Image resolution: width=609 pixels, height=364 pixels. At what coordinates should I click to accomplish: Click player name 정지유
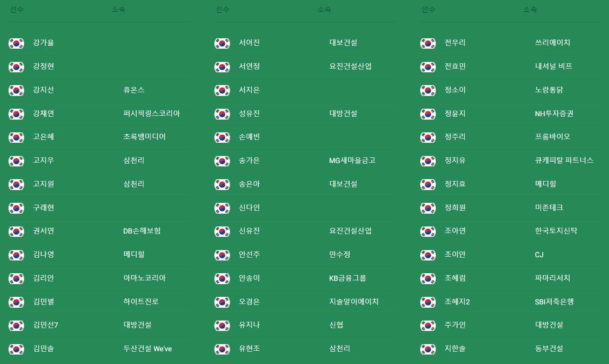[x=455, y=160]
